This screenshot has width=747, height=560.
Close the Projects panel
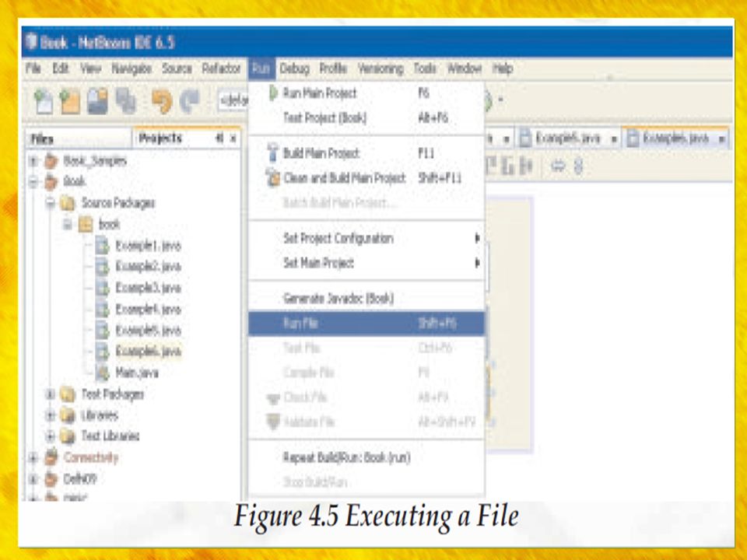(233, 138)
